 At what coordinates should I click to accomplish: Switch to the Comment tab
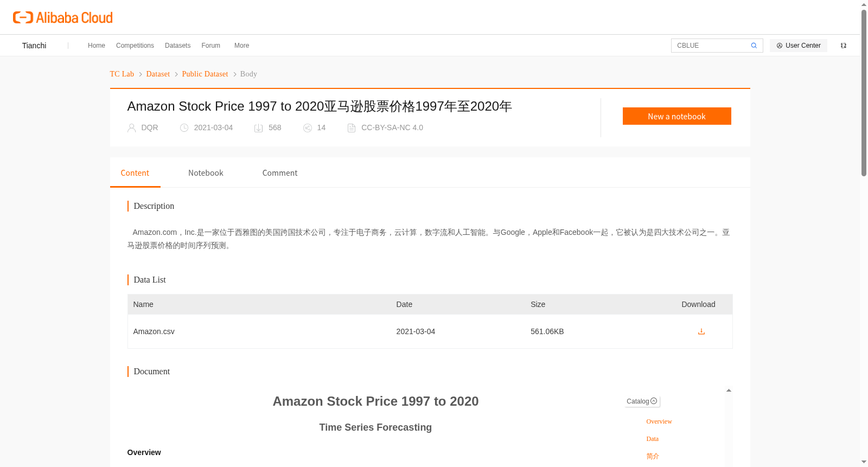click(280, 173)
